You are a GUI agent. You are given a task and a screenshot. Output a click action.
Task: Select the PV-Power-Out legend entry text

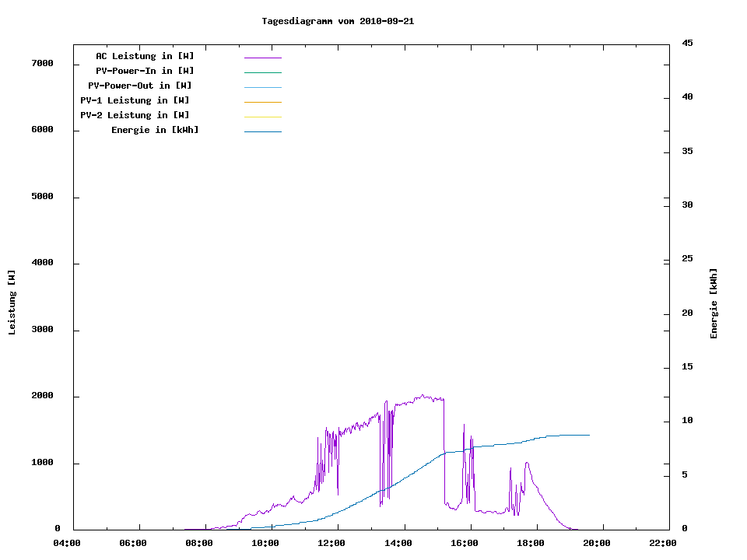point(141,86)
